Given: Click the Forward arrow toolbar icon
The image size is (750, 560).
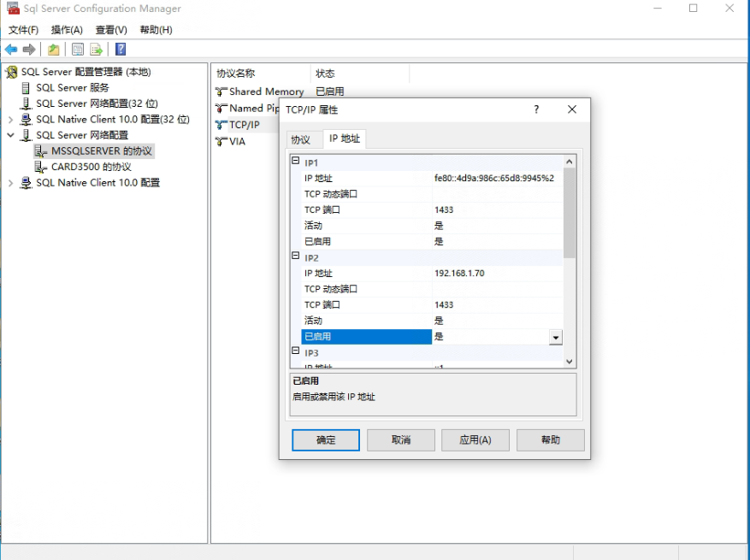Looking at the screenshot, I should pyautogui.click(x=29, y=50).
